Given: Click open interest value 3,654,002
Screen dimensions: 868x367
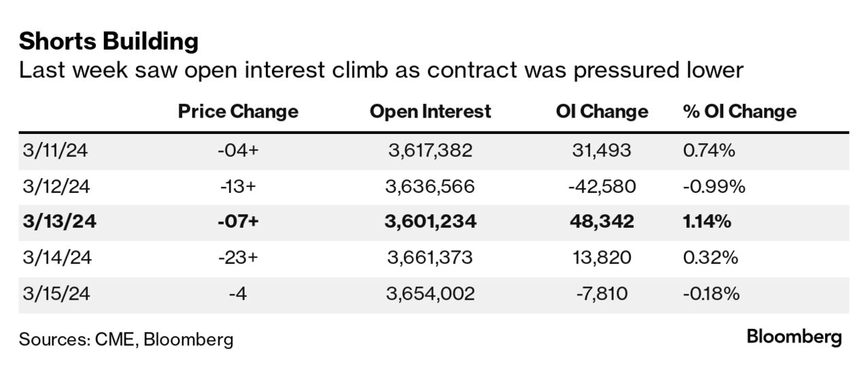Looking at the screenshot, I should 430,294.
